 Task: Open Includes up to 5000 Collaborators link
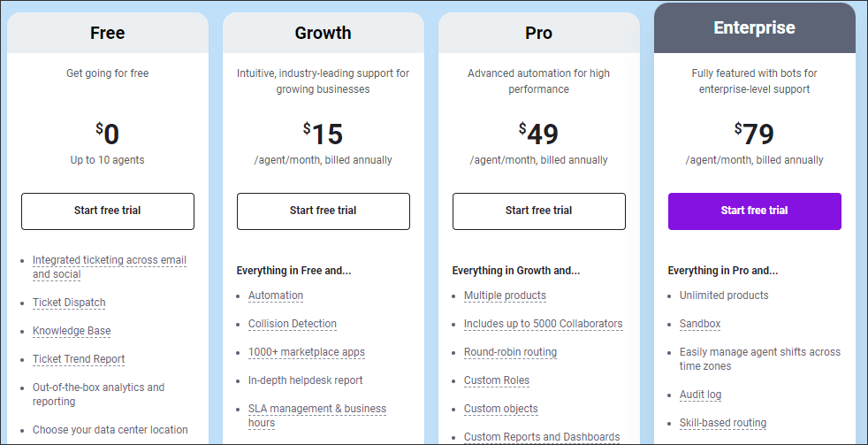coord(543,324)
